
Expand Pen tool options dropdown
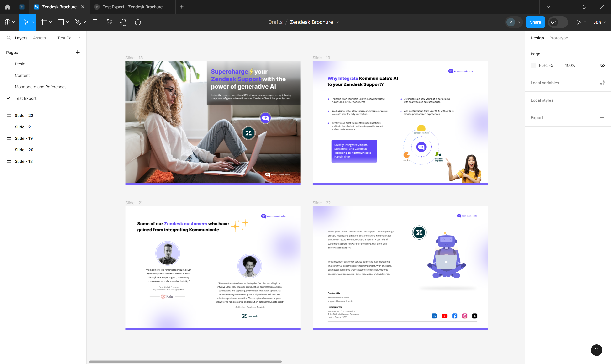pos(84,22)
